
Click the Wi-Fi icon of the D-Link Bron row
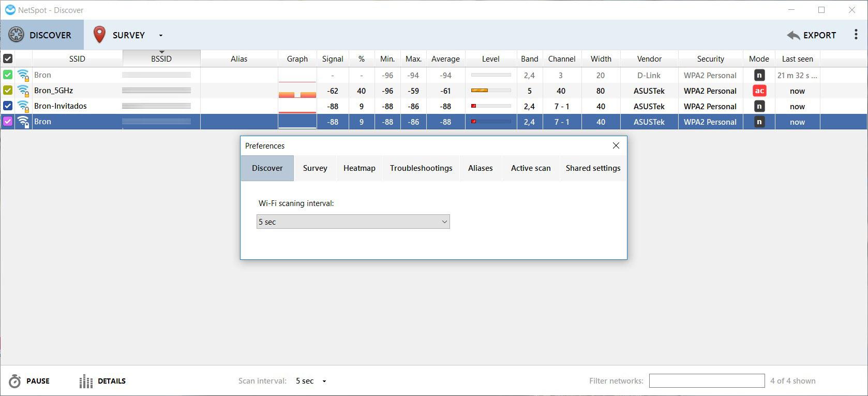23,76
